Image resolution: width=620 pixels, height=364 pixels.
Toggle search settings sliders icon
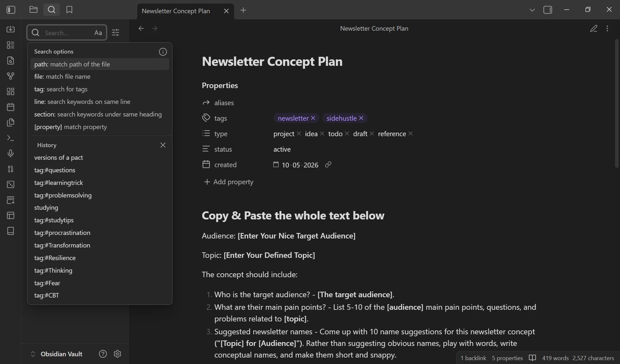116,33
